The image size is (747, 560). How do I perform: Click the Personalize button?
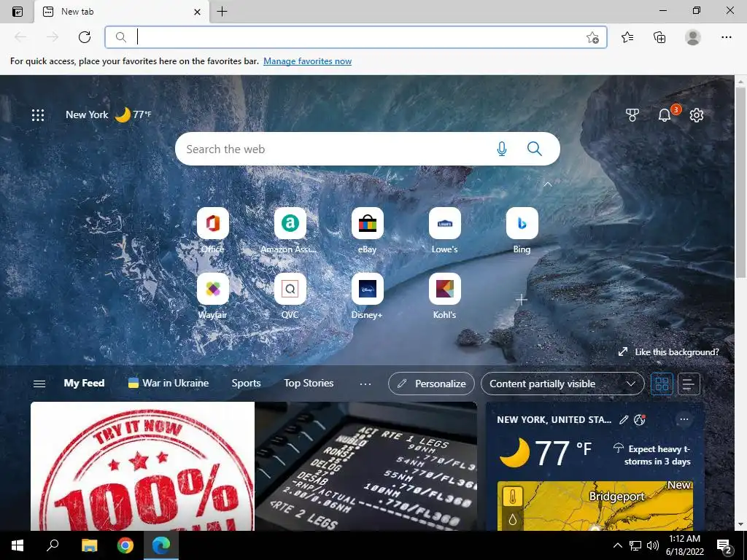(x=431, y=384)
